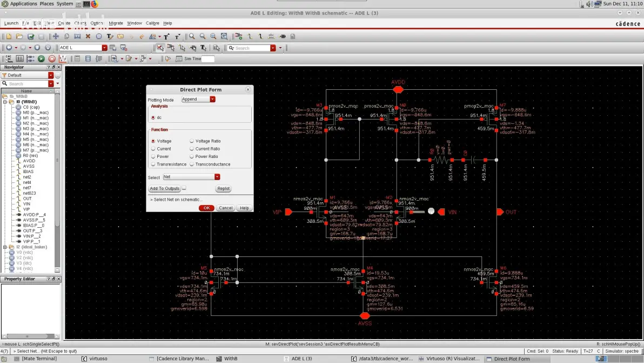
Task: Click the Create Instance toolbar icon
Action: [239, 37]
